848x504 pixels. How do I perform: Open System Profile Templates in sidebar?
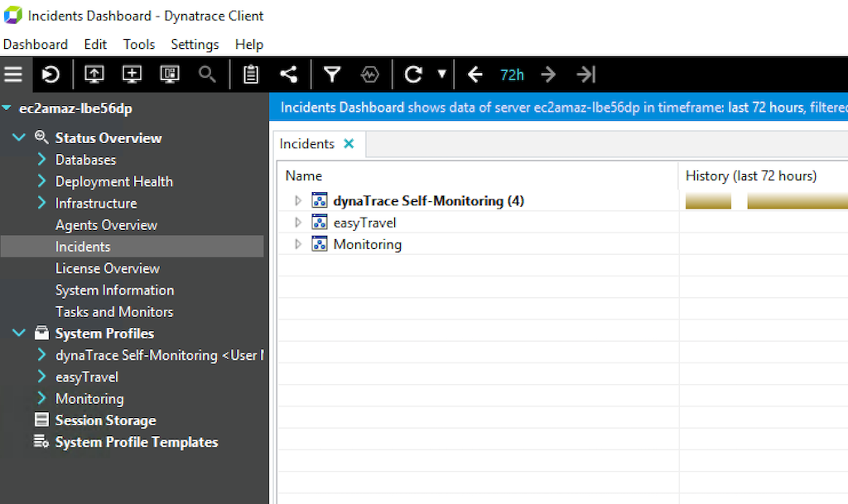137,442
